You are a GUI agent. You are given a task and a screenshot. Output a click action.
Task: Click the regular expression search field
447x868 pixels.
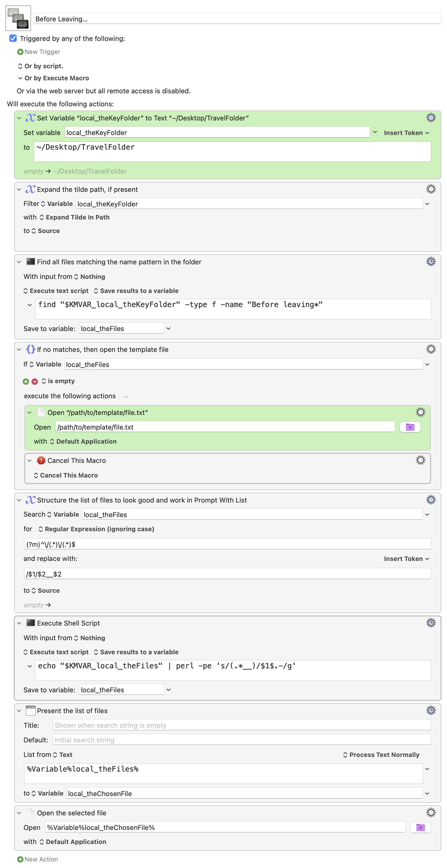click(x=227, y=544)
